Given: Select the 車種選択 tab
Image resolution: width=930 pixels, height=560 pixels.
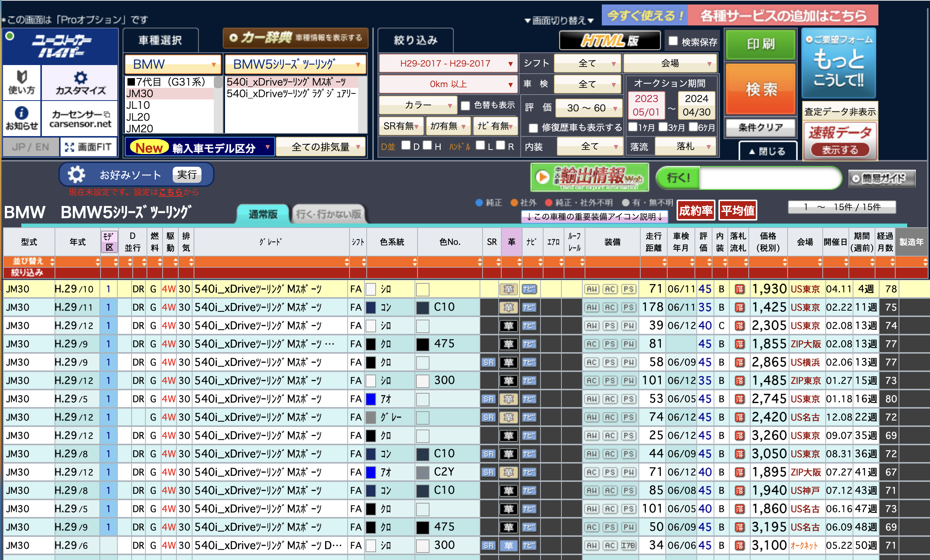Looking at the screenshot, I should pyautogui.click(x=161, y=40).
